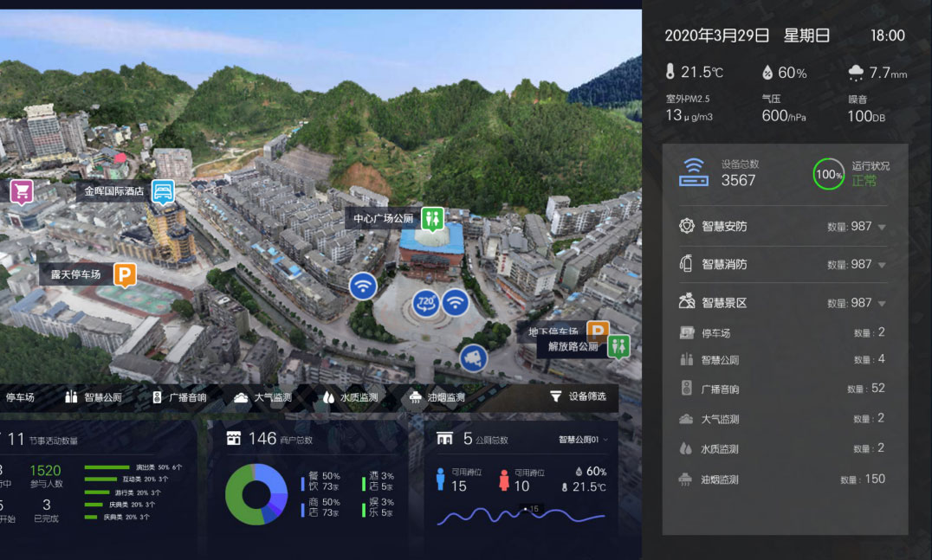
Task: Toggle the 智慧公厕 map layer filter
Action: point(94,397)
